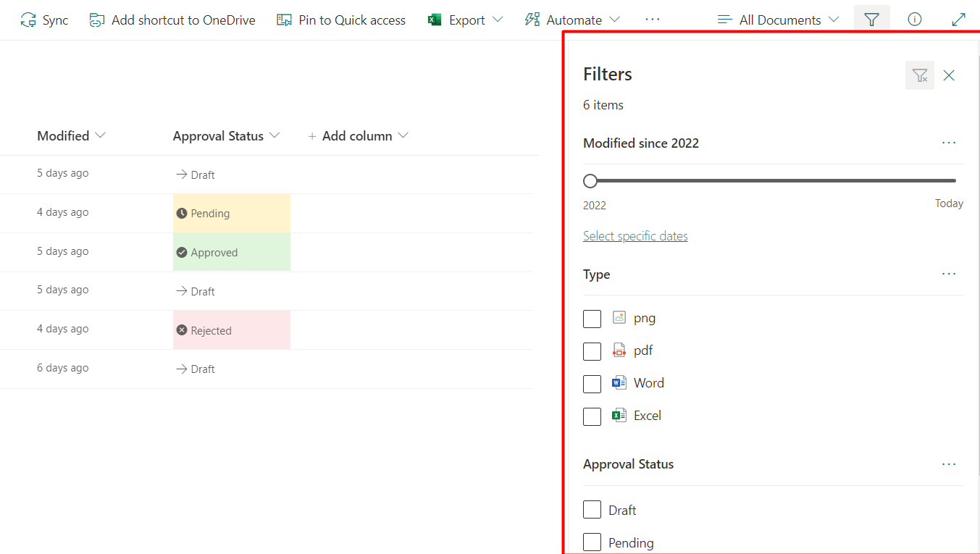Screen dimensions: 980x554
Task: Open the Add column dropdown chevron
Action: (403, 135)
